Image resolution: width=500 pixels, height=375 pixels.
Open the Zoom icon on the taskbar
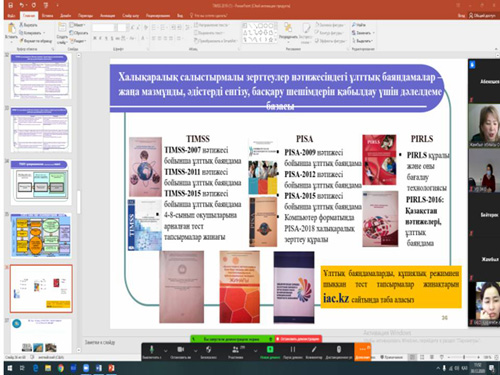(86, 368)
